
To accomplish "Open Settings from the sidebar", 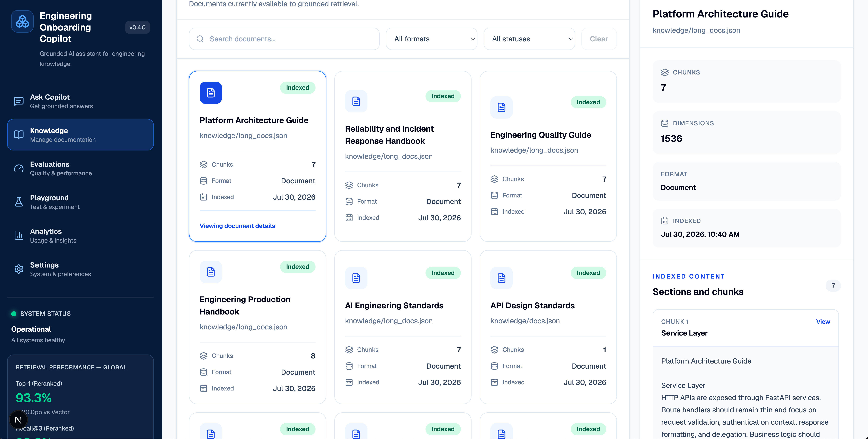I will [80, 269].
